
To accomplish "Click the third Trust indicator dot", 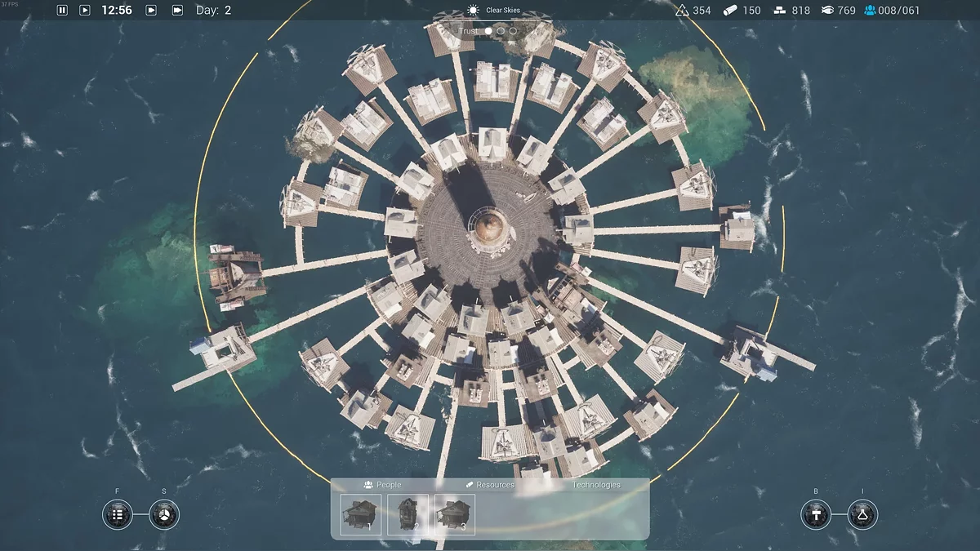I will coord(513,31).
